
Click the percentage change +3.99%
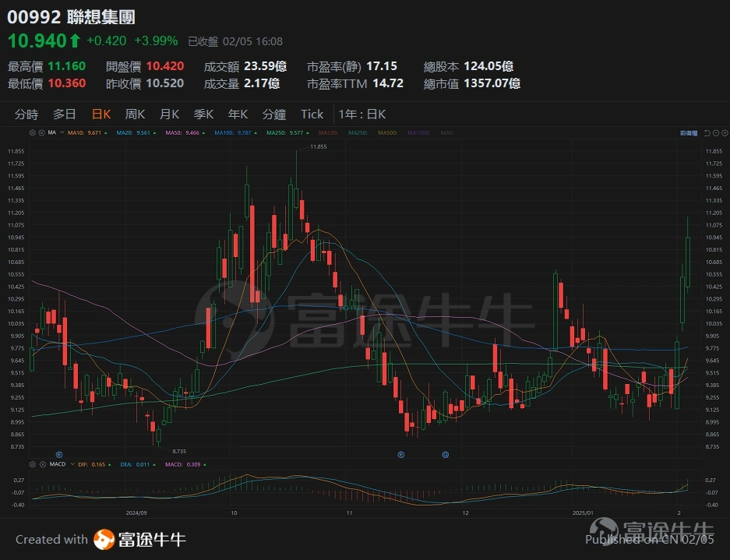[x=156, y=41]
